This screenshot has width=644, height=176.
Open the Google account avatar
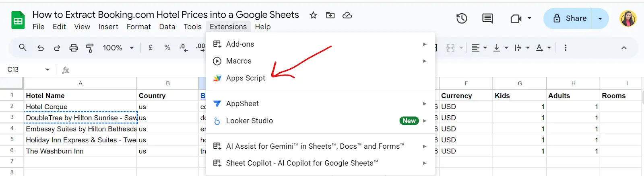pyautogui.click(x=628, y=18)
